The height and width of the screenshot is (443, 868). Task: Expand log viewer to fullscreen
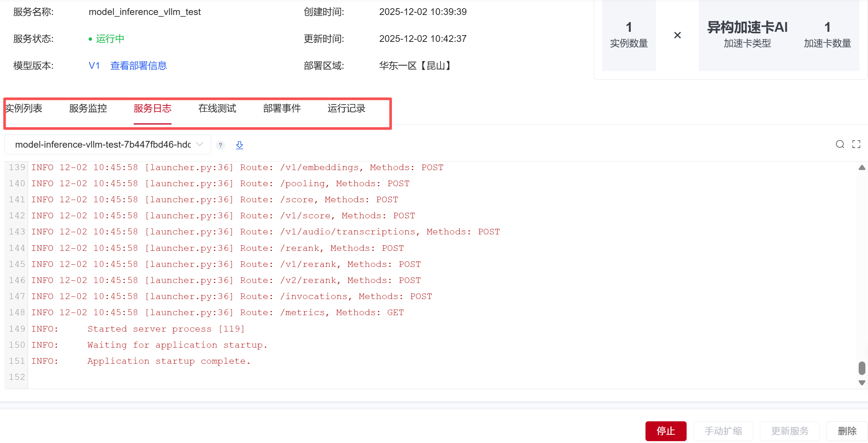coord(856,144)
